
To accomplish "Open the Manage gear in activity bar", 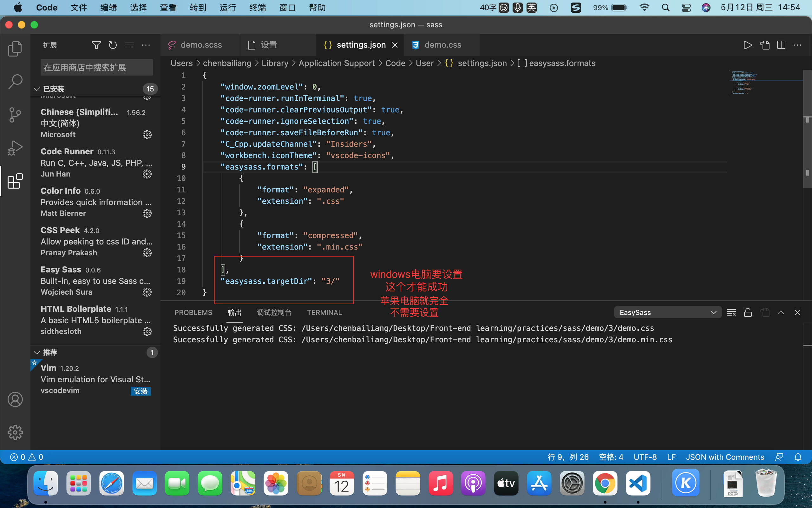I will tap(15, 432).
